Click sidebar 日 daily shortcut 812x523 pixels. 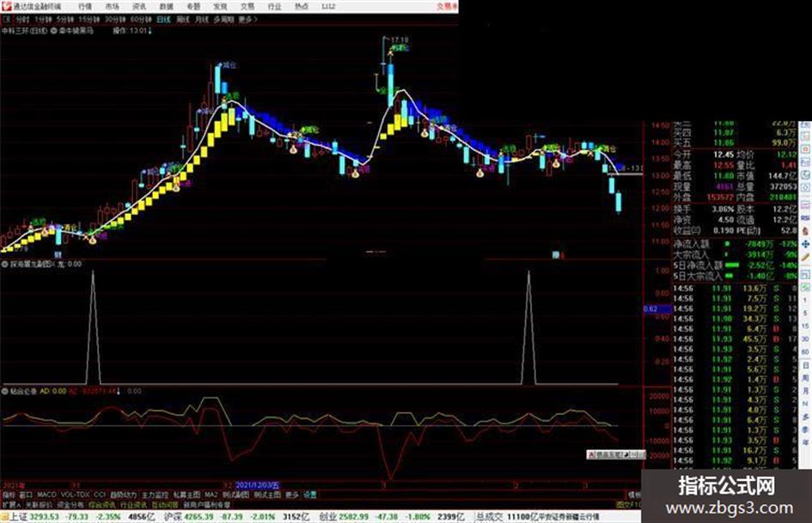(x=805, y=365)
